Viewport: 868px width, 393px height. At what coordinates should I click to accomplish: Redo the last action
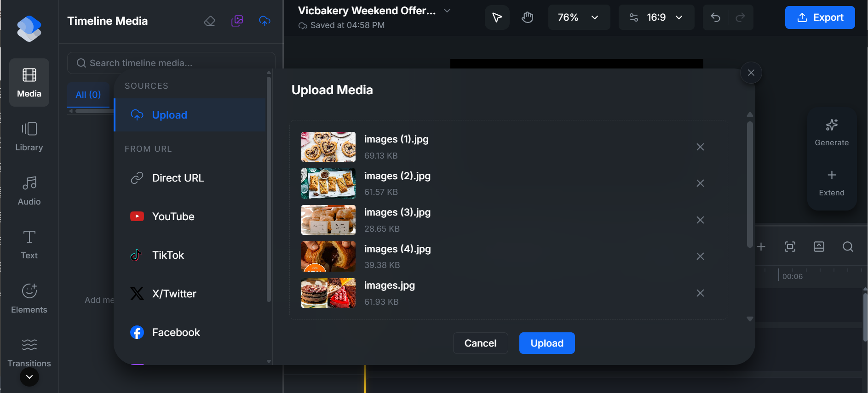740,17
